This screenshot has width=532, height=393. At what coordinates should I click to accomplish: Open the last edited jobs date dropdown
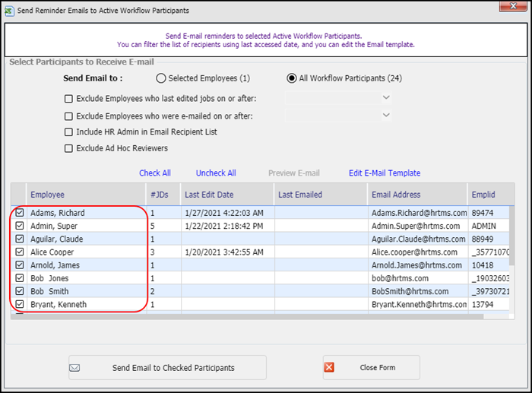click(x=386, y=97)
